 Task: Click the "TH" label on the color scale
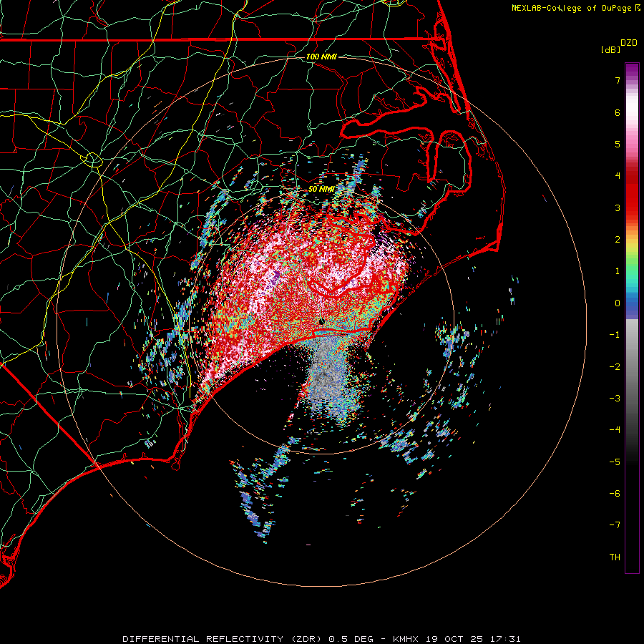[615, 557]
